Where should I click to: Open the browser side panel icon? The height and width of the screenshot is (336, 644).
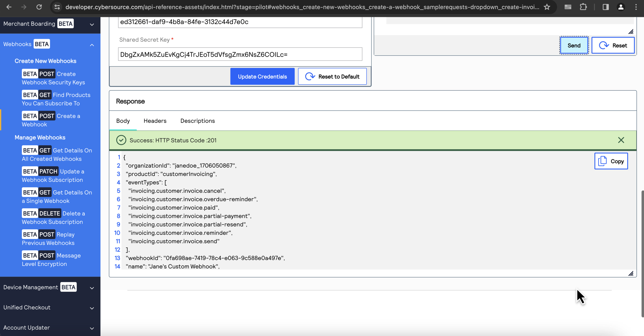point(605,7)
